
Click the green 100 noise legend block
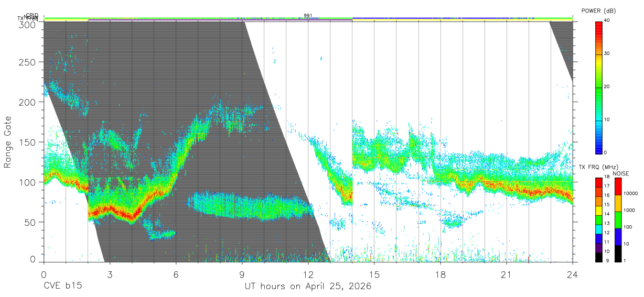[x=617, y=220]
